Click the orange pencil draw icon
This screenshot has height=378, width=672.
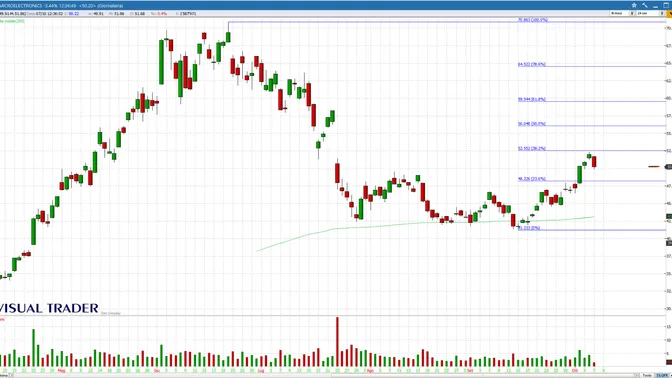coord(670,14)
